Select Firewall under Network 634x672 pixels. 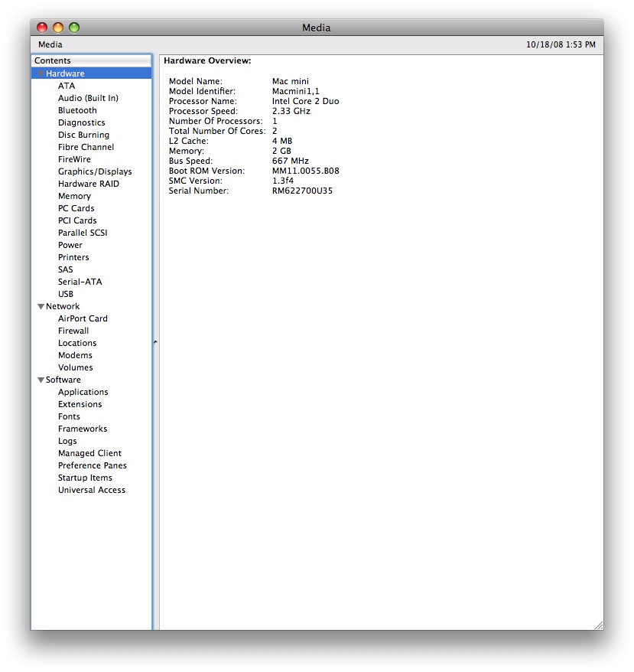[73, 331]
